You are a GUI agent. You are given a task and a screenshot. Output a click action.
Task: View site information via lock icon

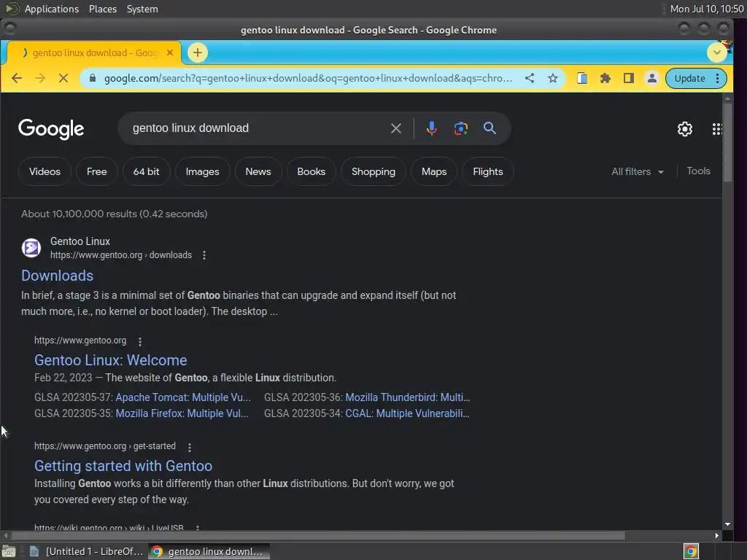click(93, 78)
